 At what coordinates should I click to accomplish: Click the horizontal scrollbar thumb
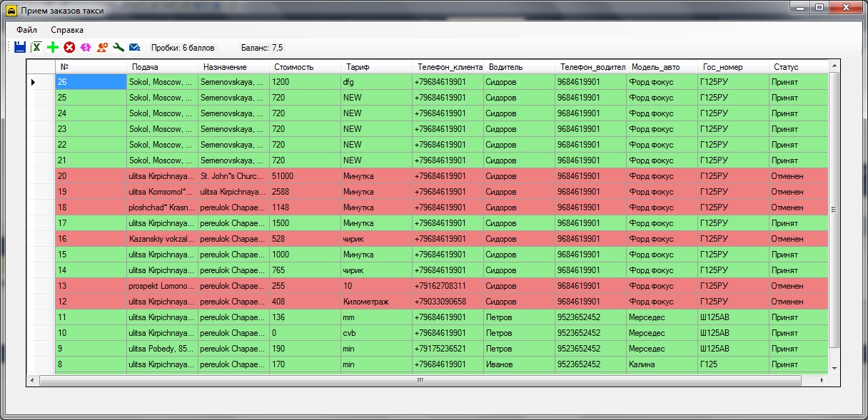tap(420, 380)
